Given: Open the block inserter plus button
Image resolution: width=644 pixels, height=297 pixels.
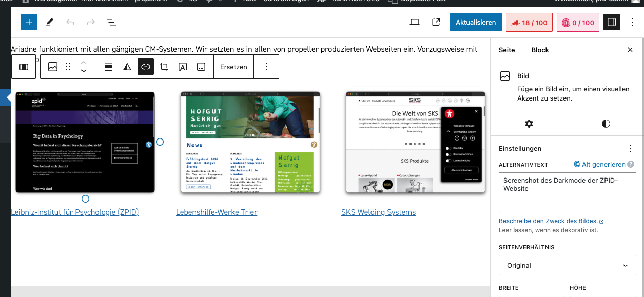Looking at the screenshot, I should pyautogui.click(x=29, y=22).
